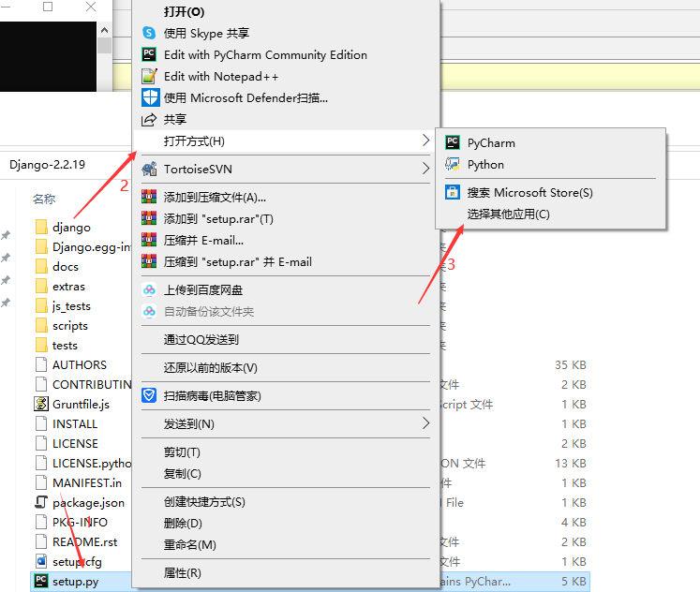Viewport: 700px width, 592px height.
Task: Click the Baidu Netdisk icon beside 上传到百度网盘
Action: 149,290
